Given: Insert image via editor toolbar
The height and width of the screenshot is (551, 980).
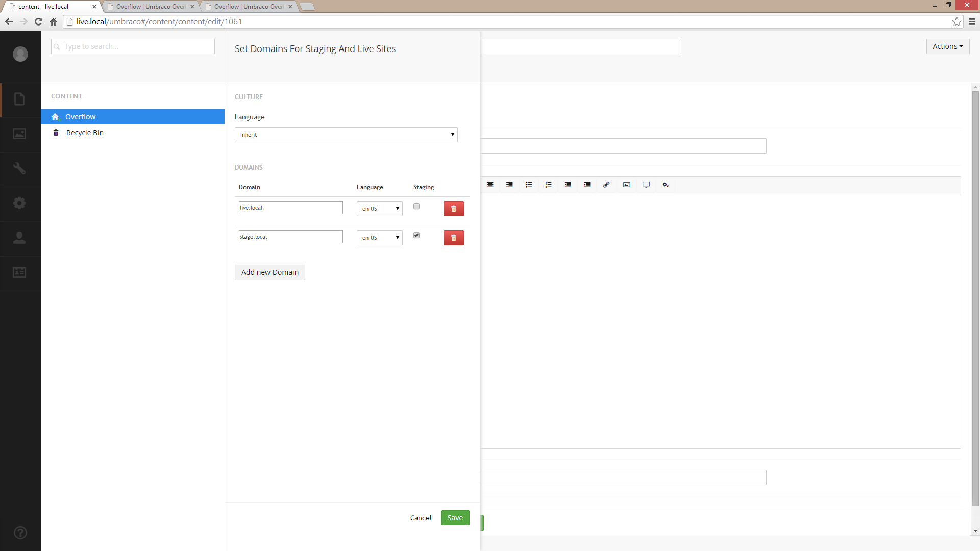Looking at the screenshot, I should point(627,185).
